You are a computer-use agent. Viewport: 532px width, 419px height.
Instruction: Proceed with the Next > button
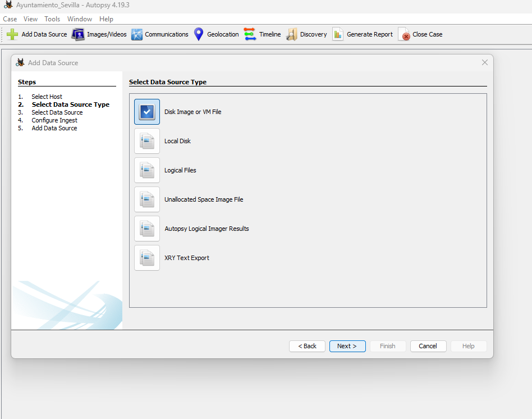pyautogui.click(x=347, y=346)
